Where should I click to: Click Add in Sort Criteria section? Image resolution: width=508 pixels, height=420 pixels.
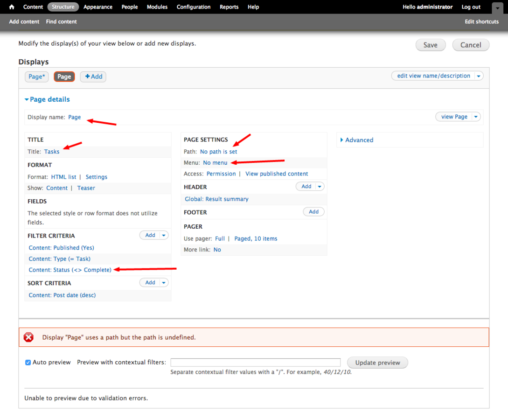coord(150,283)
